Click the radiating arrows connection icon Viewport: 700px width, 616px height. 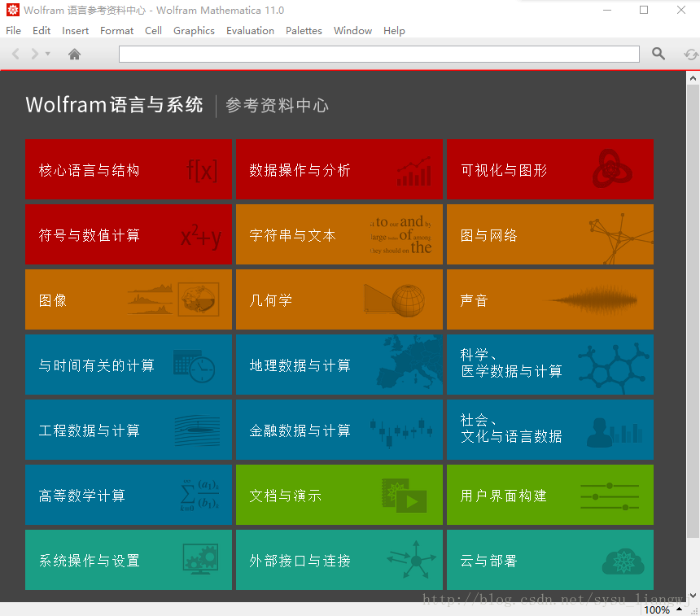412,559
